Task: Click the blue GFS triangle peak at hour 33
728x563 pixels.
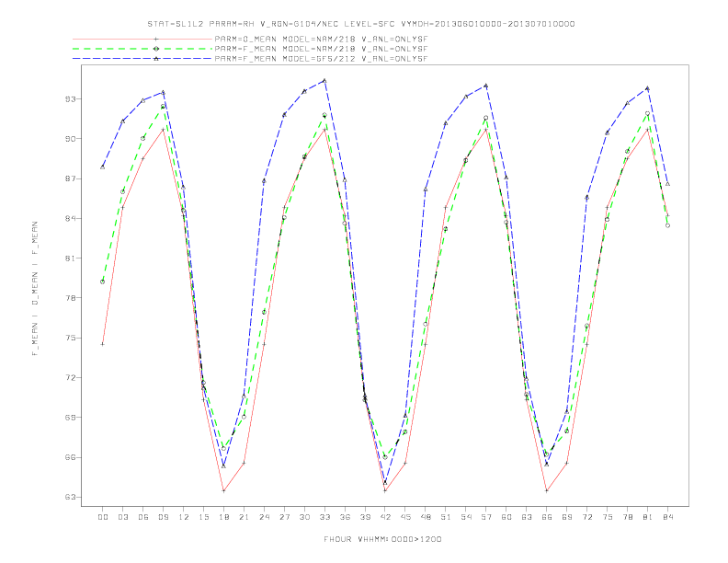Action: point(324,81)
